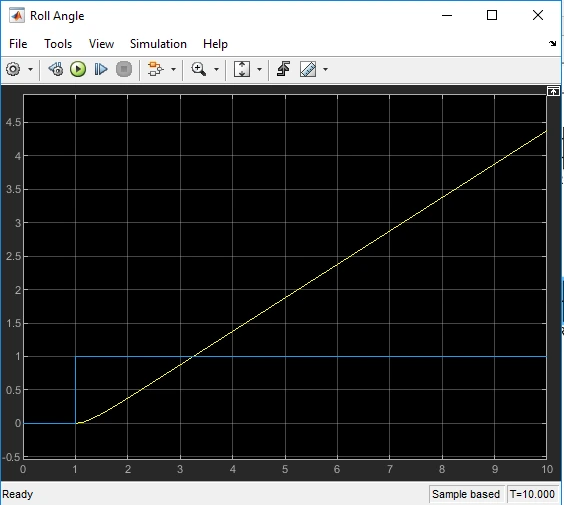This screenshot has width=564, height=505.
Task: Select the Zoom magnifier tool
Action: pyautogui.click(x=199, y=69)
